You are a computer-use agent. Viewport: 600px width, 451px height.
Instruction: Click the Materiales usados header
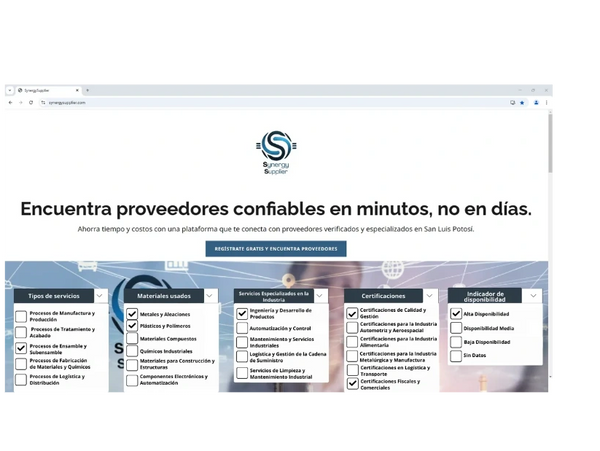tap(164, 296)
